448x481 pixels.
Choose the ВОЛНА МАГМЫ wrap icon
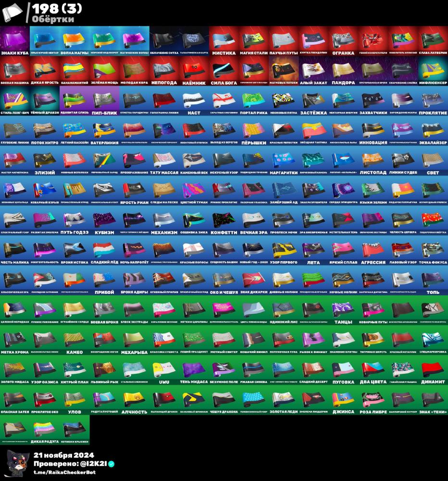75,38
